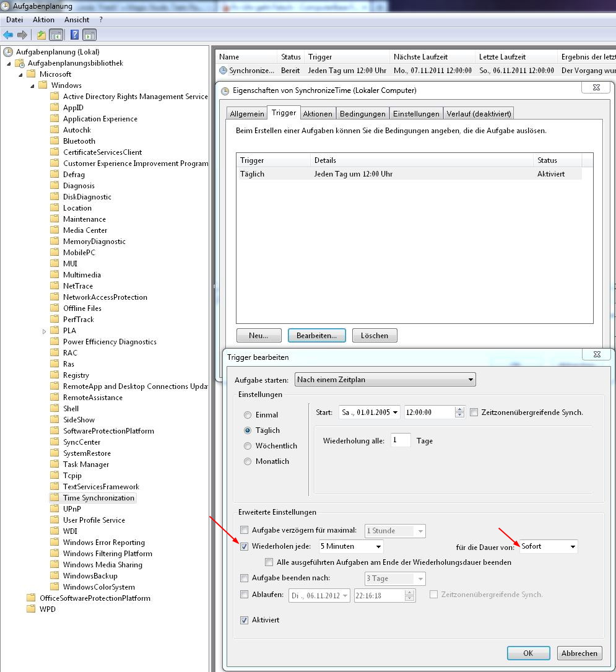Screen dimensions: 616x672
Task: Click the Forward arrow toolbar icon
Action: click(22, 35)
